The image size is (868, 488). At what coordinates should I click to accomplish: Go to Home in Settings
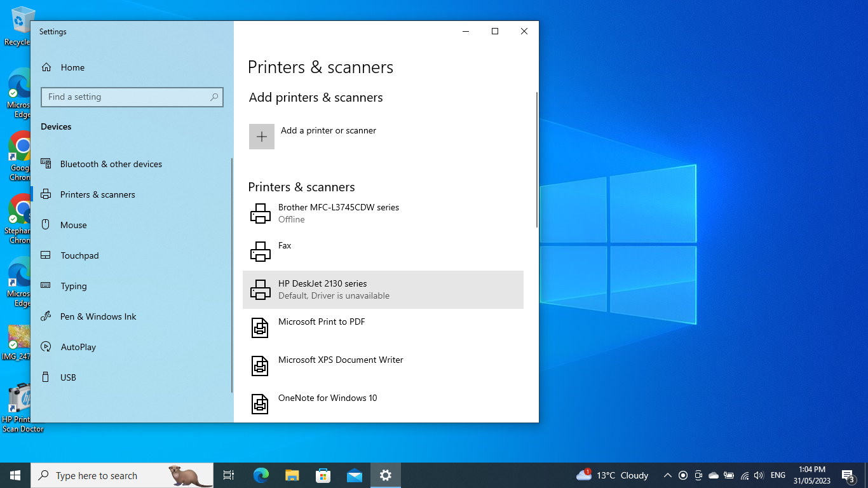(x=72, y=67)
